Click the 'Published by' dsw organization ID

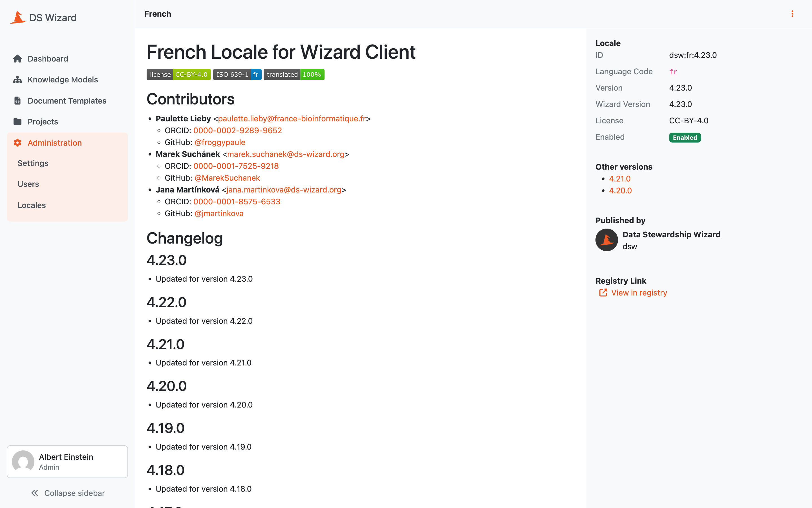pyautogui.click(x=630, y=246)
